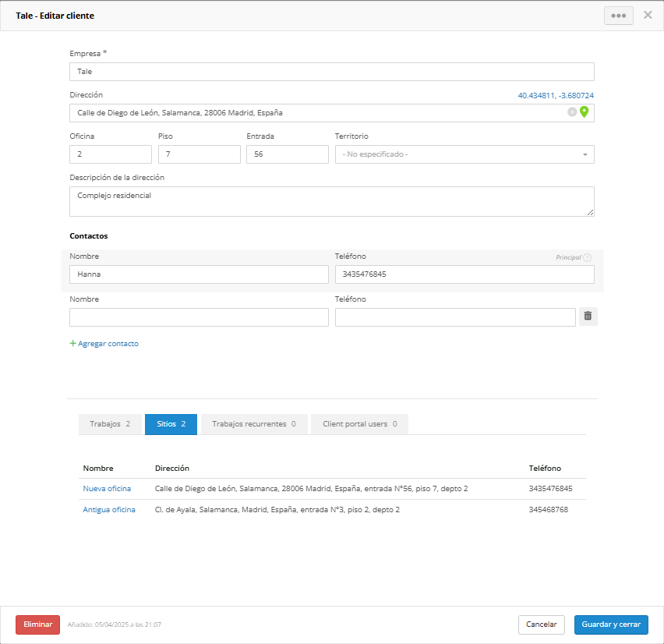Click phone number 3435476845 in sites table
Viewport: 664px width, 644px height.
[x=550, y=489]
